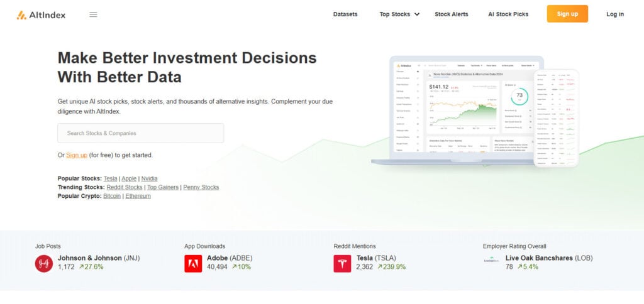Open the hamburger menu icon
The width and height of the screenshot is (644, 304).
tap(93, 15)
